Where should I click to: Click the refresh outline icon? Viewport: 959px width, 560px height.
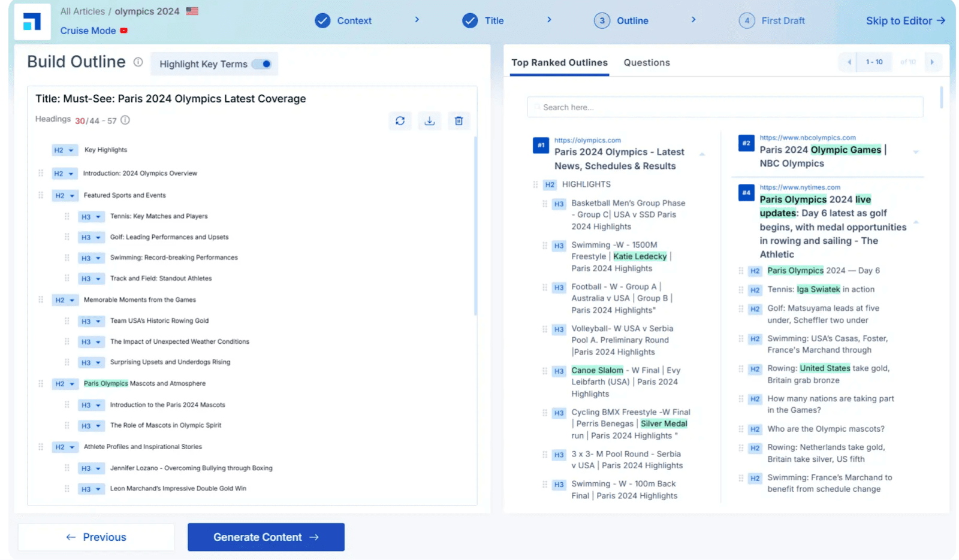click(400, 121)
